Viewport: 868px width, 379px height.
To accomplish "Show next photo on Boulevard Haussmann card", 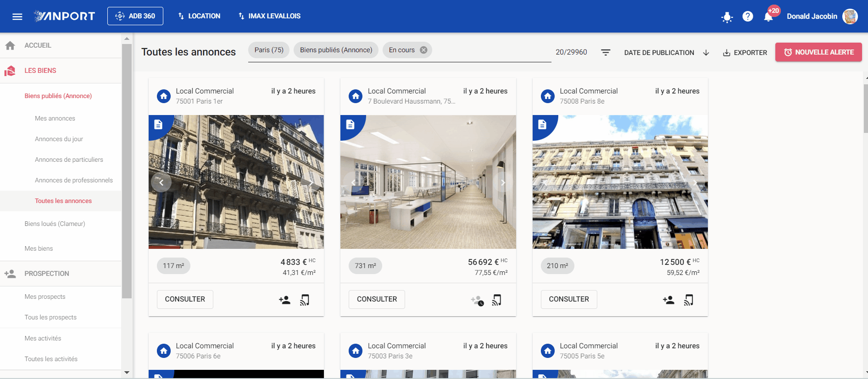I will click(503, 182).
